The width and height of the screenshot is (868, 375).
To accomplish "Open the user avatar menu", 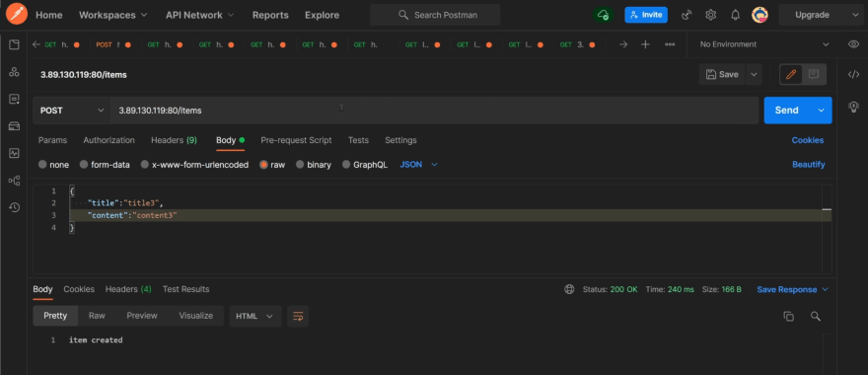I will click(x=759, y=15).
